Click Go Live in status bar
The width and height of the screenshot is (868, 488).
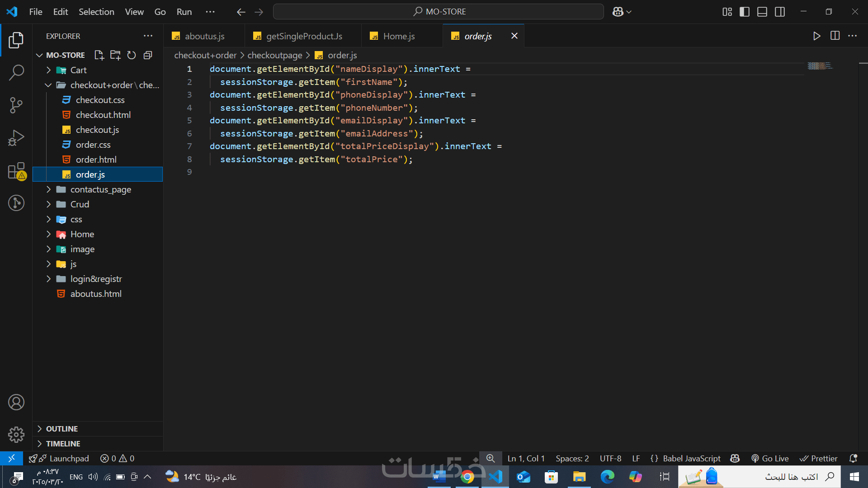pos(770,458)
